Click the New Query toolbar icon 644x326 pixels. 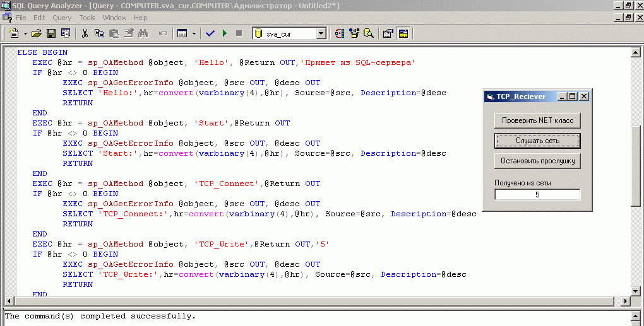[x=14, y=33]
